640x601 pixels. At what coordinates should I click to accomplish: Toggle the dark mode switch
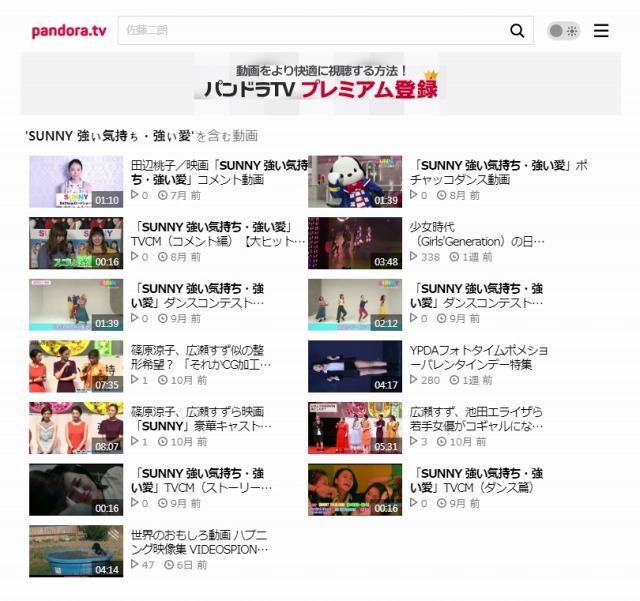coord(563,31)
